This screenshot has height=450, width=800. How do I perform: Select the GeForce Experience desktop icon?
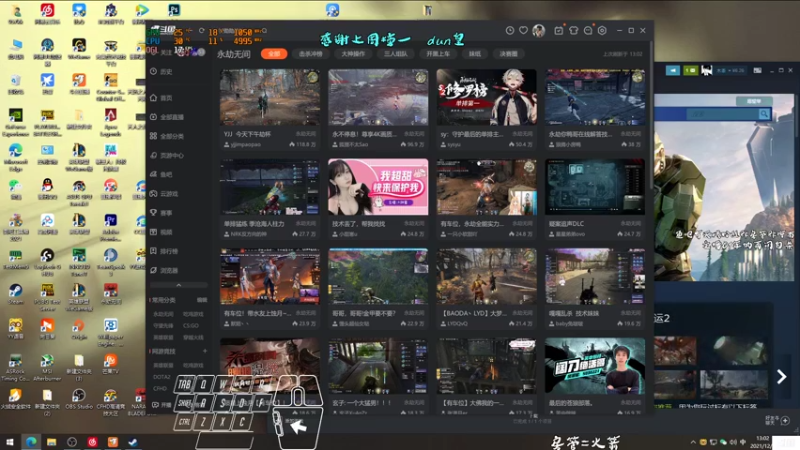[x=15, y=122]
